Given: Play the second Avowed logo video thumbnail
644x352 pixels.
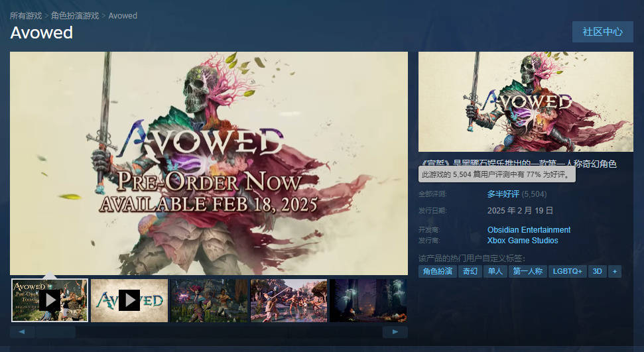Looking at the screenshot, I should tap(129, 300).
